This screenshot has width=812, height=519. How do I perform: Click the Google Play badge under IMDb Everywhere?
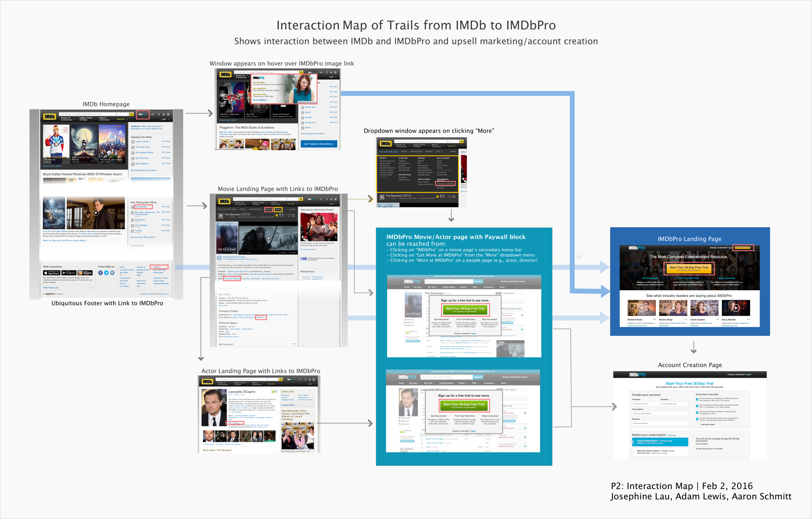pyautogui.click(x=69, y=273)
